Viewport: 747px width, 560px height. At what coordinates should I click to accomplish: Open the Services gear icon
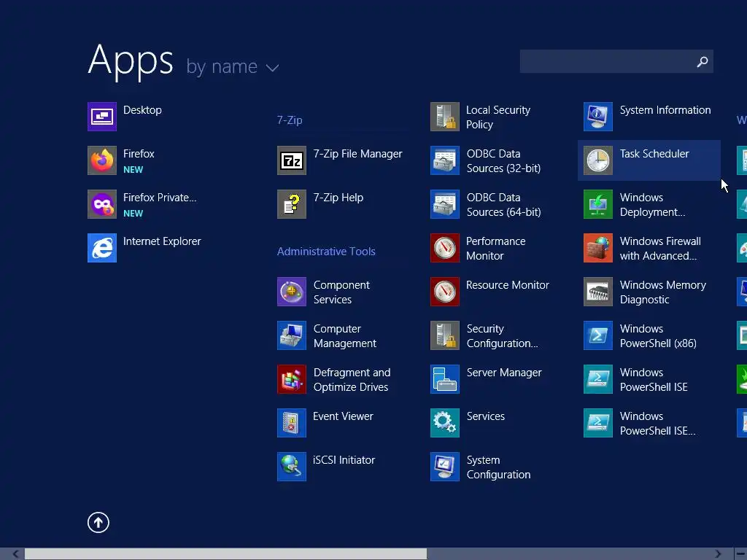click(445, 423)
